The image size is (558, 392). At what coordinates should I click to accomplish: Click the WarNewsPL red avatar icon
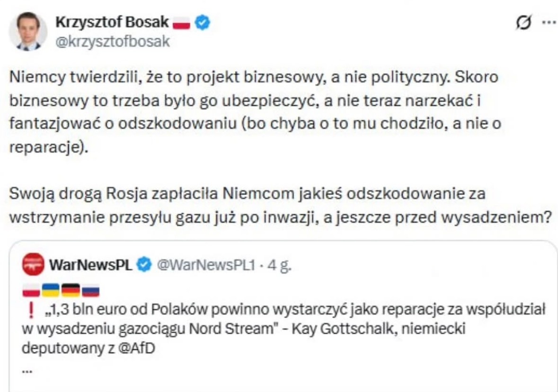33,265
